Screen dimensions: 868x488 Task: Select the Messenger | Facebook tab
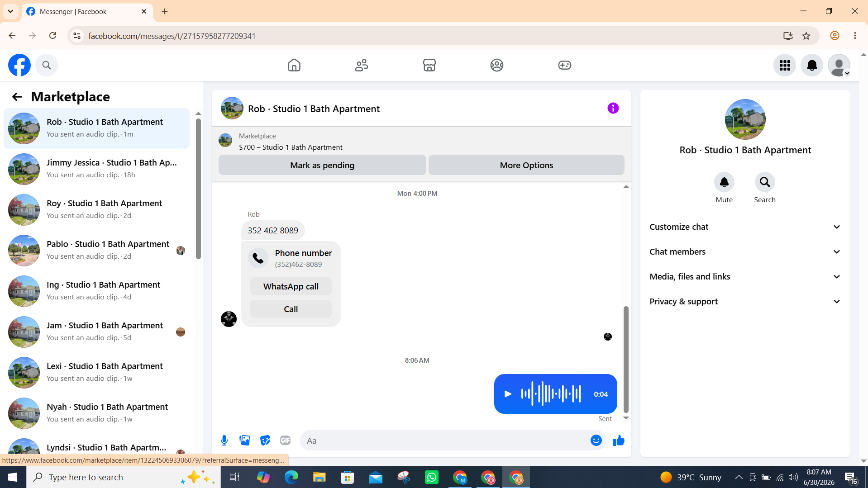[x=87, y=11]
